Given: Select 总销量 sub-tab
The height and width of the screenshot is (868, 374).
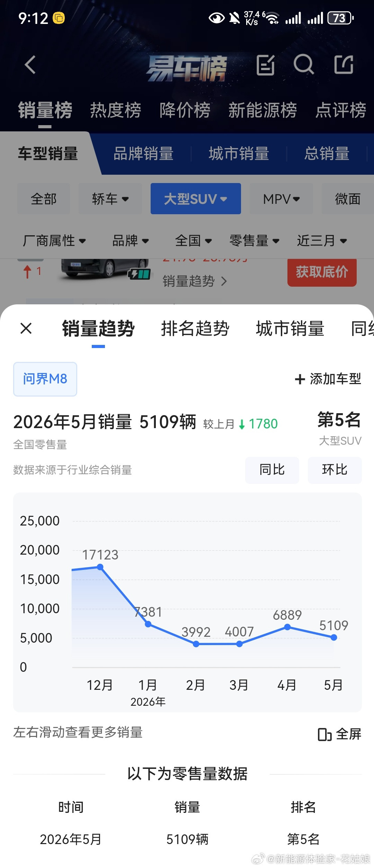Looking at the screenshot, I should [327, 154].
